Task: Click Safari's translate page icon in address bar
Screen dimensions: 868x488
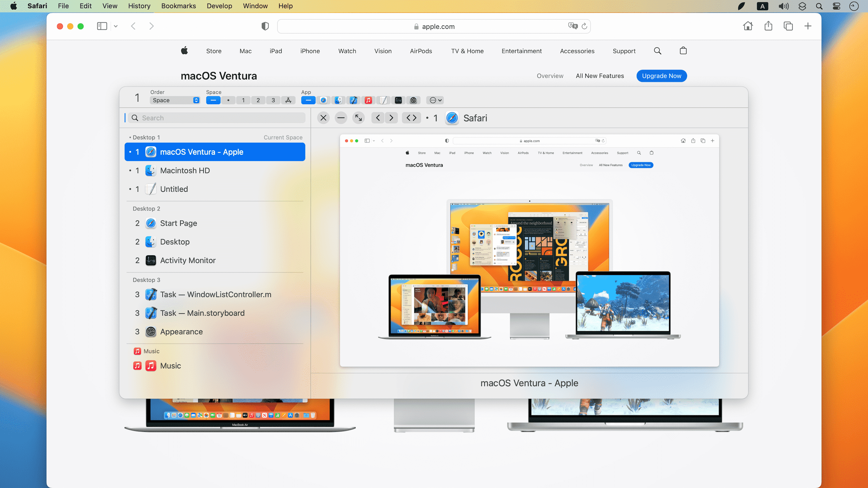Action: coord(573,26)
